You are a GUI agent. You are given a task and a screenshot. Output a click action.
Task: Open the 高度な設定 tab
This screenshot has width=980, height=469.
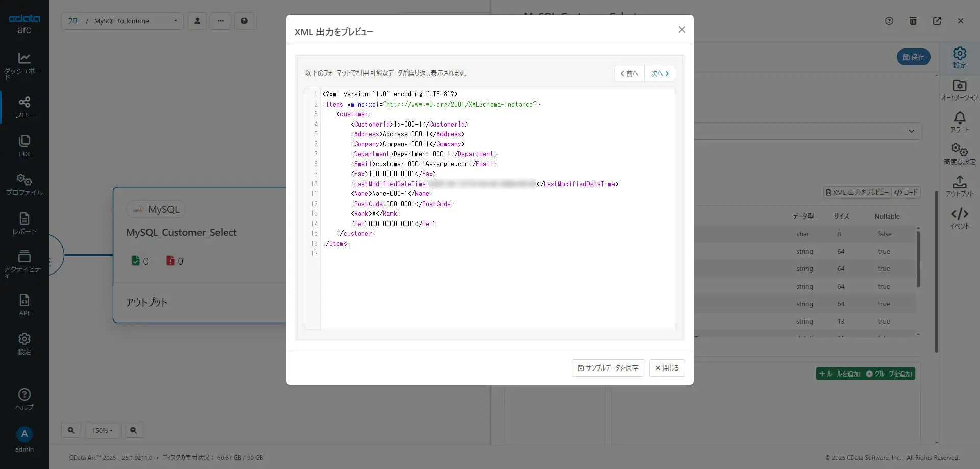point(960,154)
